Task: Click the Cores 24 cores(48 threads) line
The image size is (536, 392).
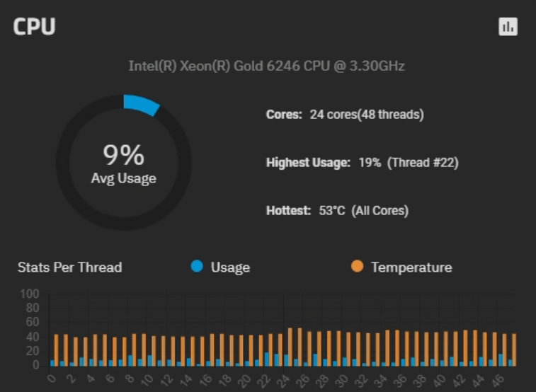Action: pyautogui.click(x=345, y=115)
